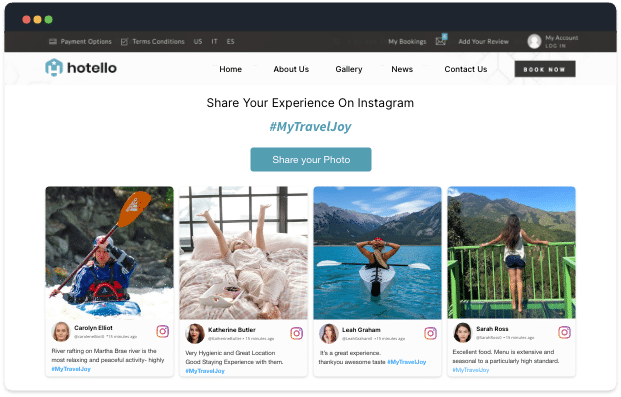The height and width of the screenshot is (397, 621).
Task: Open the Terms Conditions link
Action: click(x=158, y=42)
